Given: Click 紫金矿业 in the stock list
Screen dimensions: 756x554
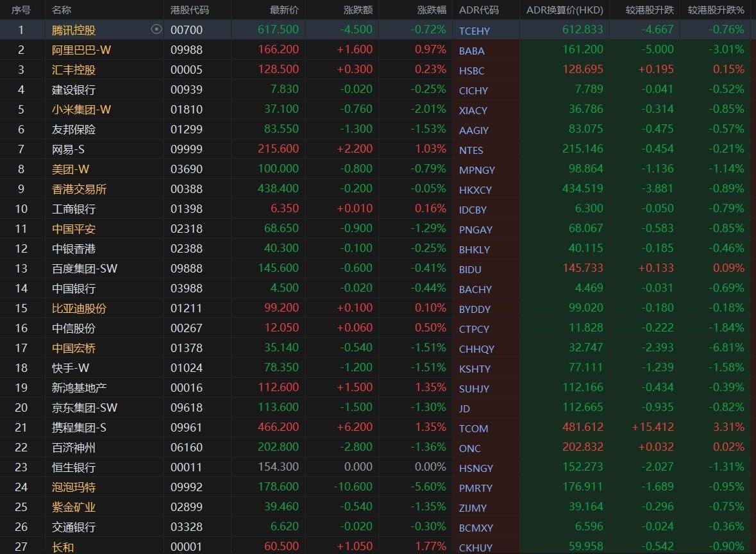Looking at the screenshot, I should [x=74, y=507].
